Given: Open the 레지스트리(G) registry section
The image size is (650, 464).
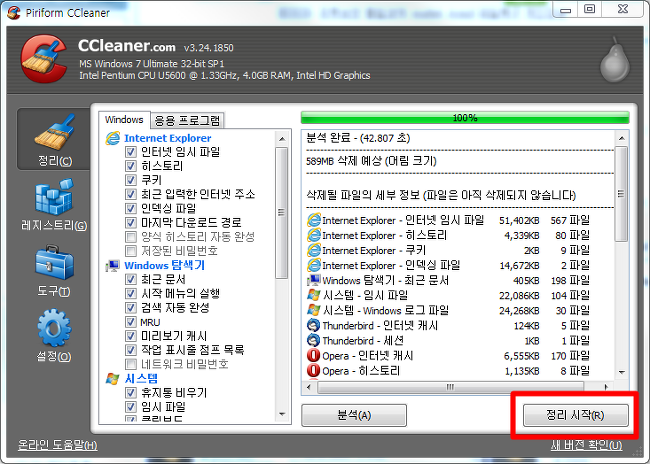Looking at the screenshot, I should coord(54,204).
